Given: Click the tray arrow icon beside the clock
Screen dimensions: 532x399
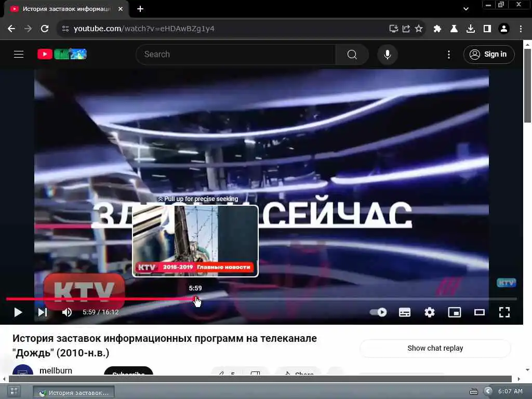Looking at the screenshot, I should tap(488, 392).
